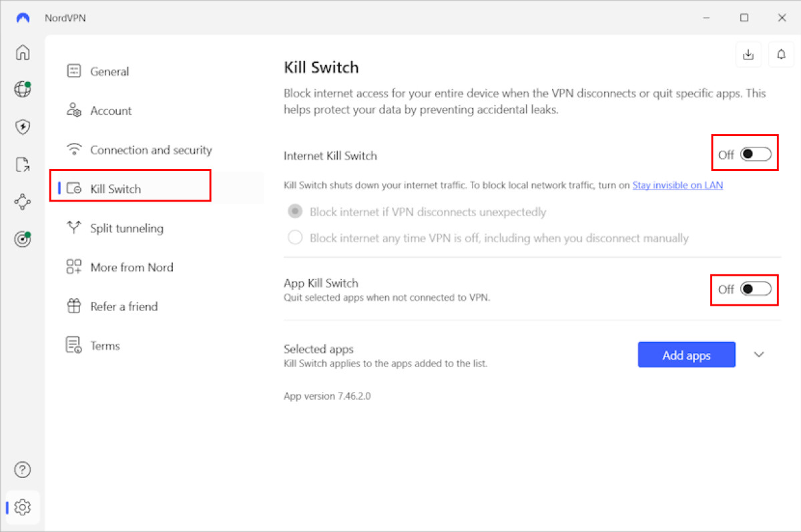Open More from Nord label
This screenshot has height=532, width=801.
[131, 268]
